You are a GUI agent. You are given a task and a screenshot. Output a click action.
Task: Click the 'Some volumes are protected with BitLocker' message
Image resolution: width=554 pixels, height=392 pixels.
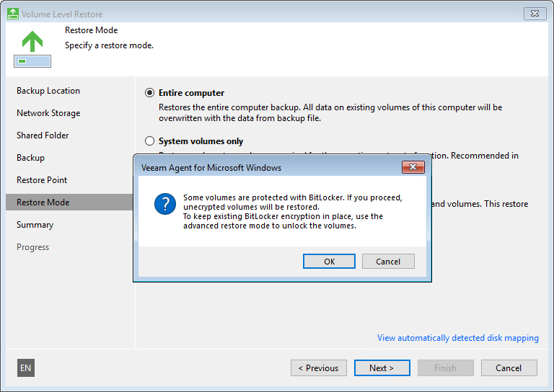click(x=293, y=211)
